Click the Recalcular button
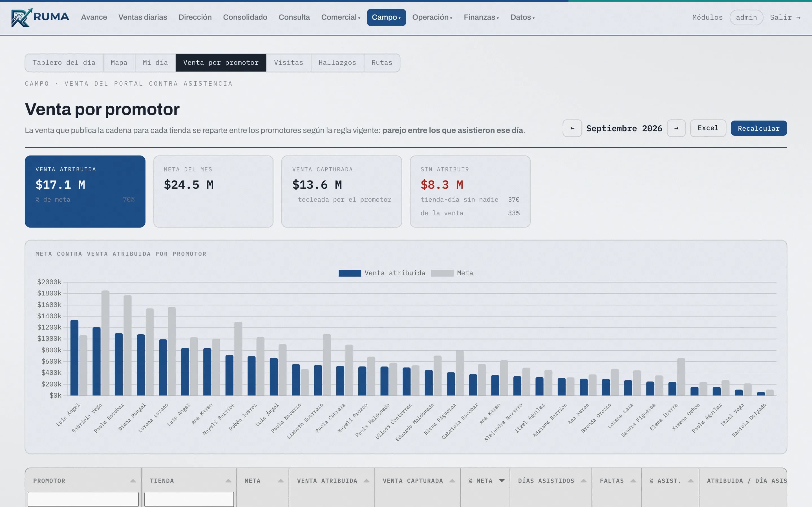The image size is (812, 507). coord(759,128)
